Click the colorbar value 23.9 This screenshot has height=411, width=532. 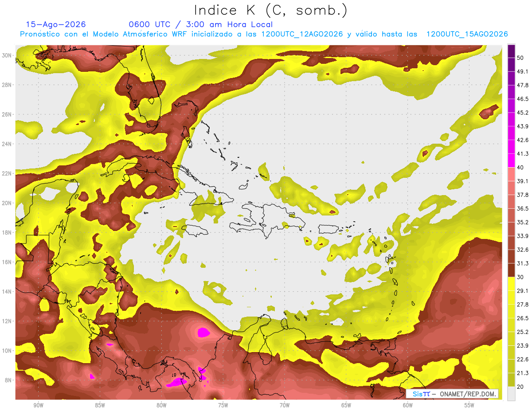tap(523, 346)
